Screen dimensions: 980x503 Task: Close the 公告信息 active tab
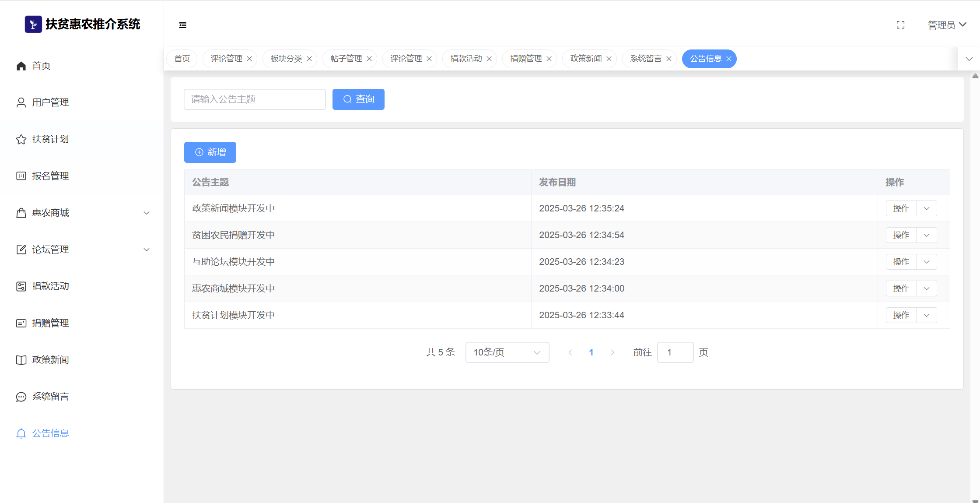[x=729, y=59]
